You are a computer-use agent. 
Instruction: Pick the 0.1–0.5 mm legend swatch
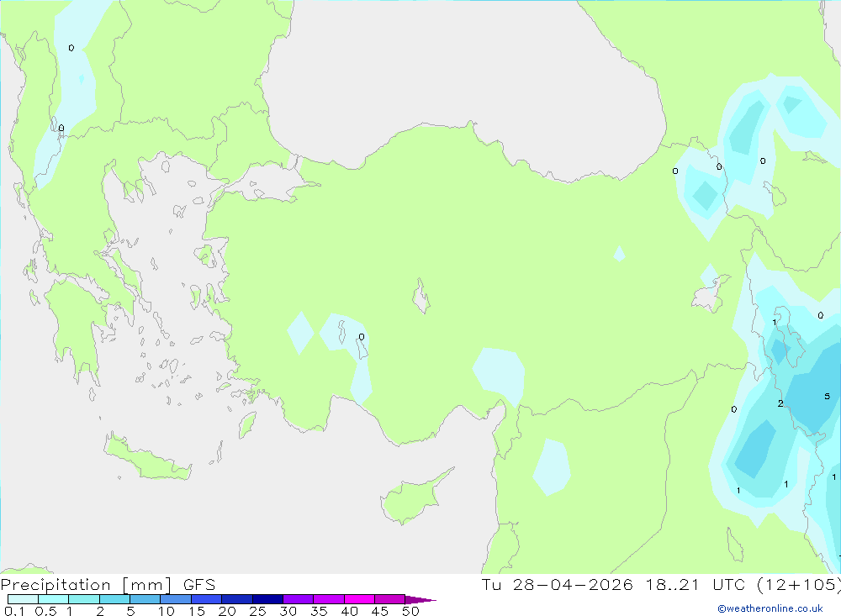[x=23, y=599]
